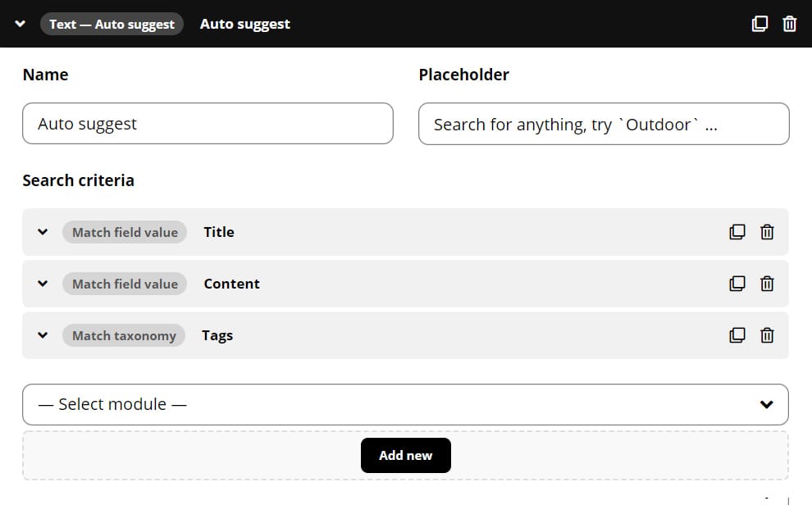Duplicate the Tags taxonomy criterion

point(737,335)
